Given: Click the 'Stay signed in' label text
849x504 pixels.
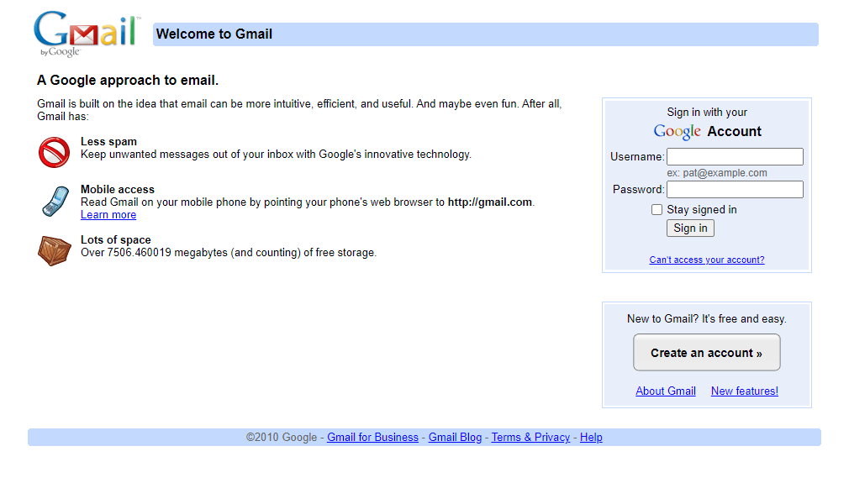Looking at the screenshot, I should (x=702, y=209).
